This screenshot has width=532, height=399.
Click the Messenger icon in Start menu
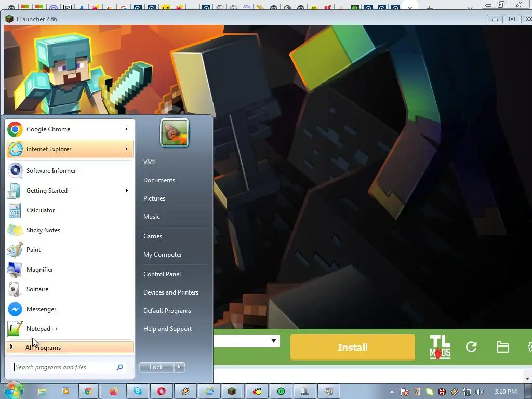click(x=15, y=309)
